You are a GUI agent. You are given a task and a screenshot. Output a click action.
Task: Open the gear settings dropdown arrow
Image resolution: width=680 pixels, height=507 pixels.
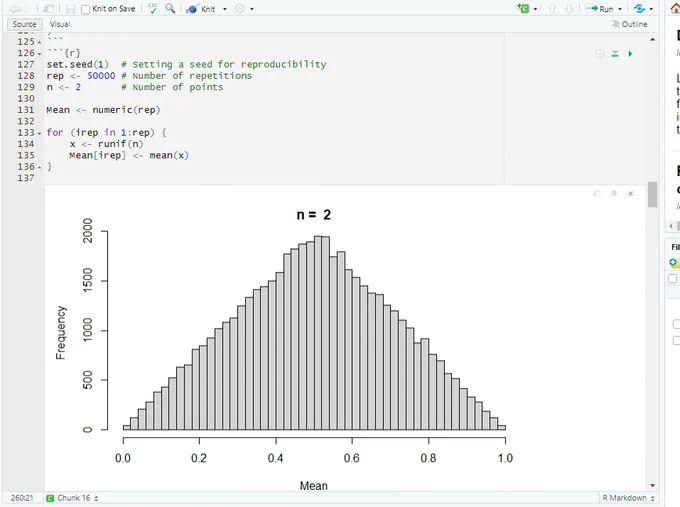(x=252, y=9)
